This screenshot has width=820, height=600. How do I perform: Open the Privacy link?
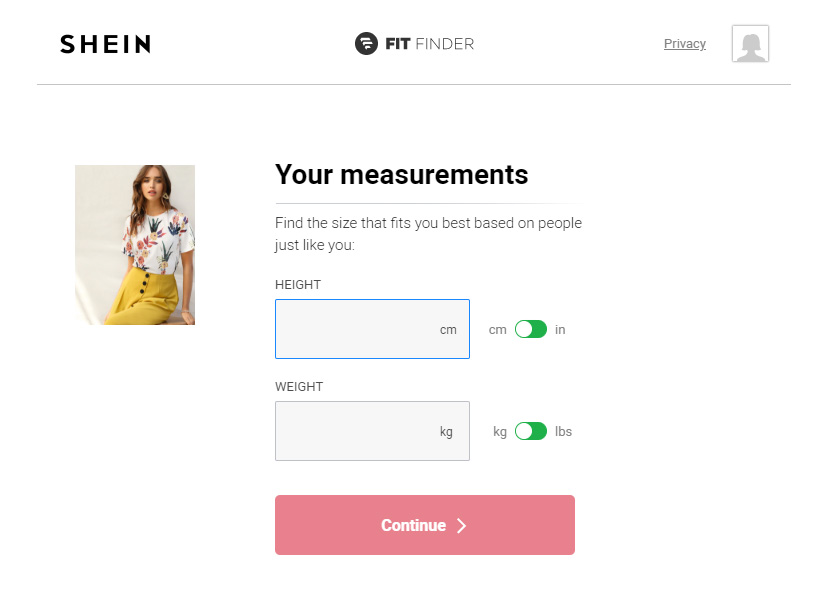coord(684,43)
